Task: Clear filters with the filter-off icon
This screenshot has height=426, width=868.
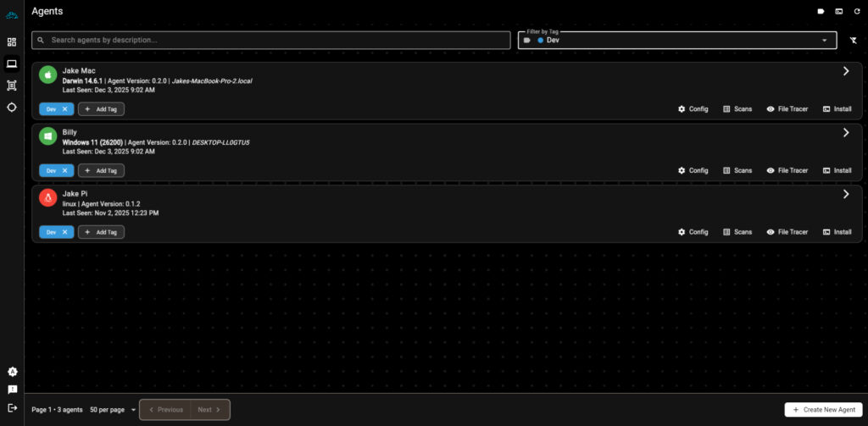Action: tap(853, 41)
